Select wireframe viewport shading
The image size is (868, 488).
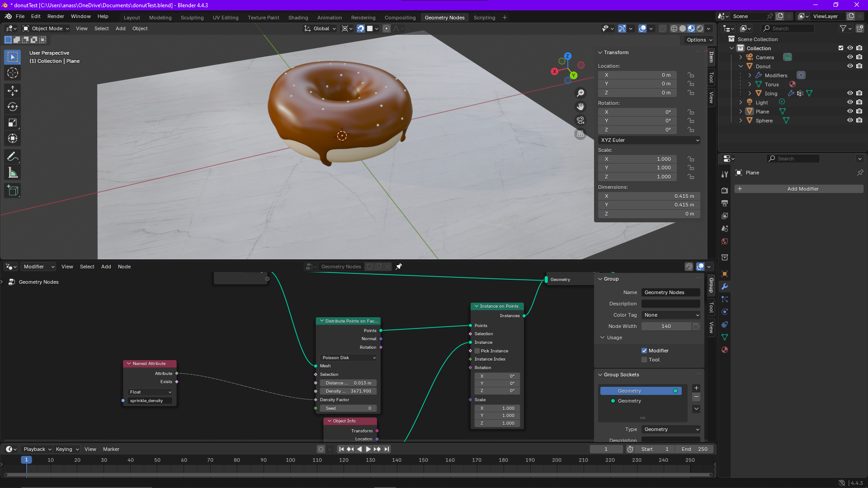pos(674,28)
